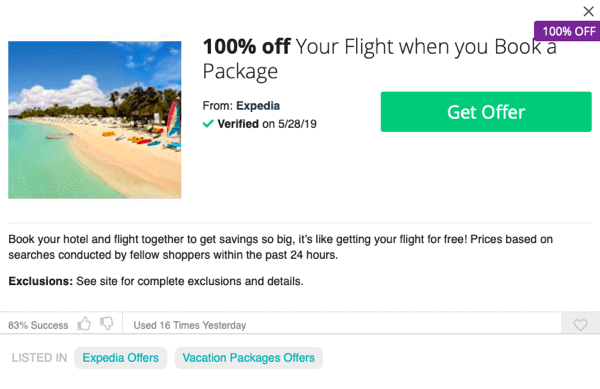Open the Expedia Offers tag
The height and width of the screenshot is (389, 600).
(121, 358)
